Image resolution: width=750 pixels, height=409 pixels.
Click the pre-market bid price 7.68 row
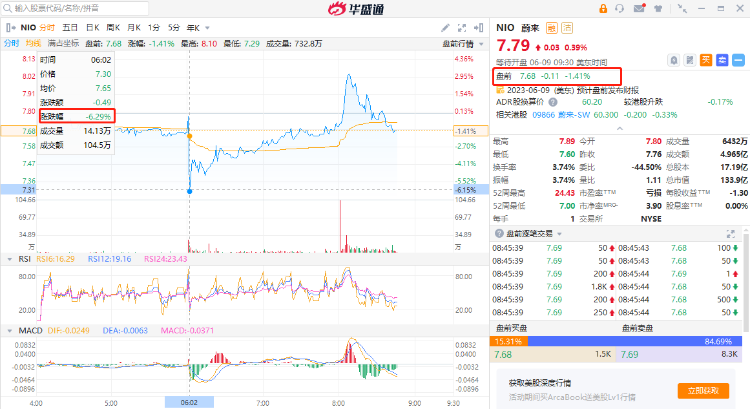552,354
